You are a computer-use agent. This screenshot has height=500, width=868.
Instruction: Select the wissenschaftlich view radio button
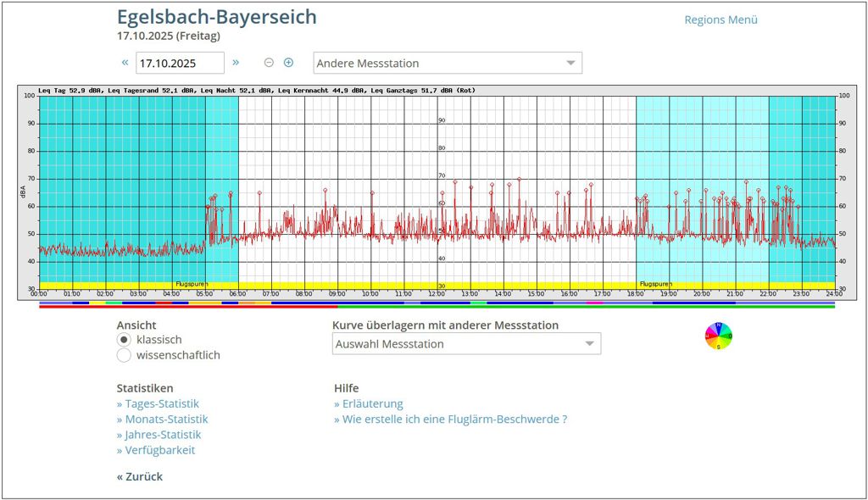click(x=124, y=355)
